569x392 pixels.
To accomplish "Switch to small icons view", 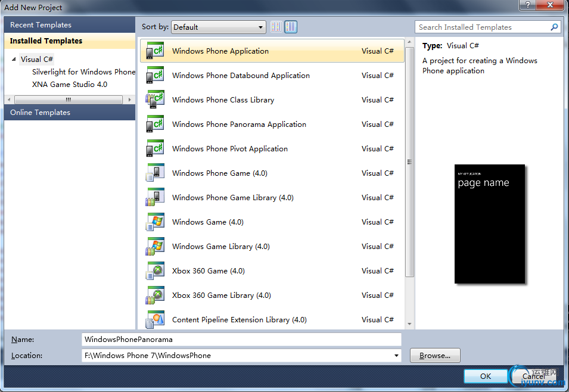I will click(x=276, y=27).
